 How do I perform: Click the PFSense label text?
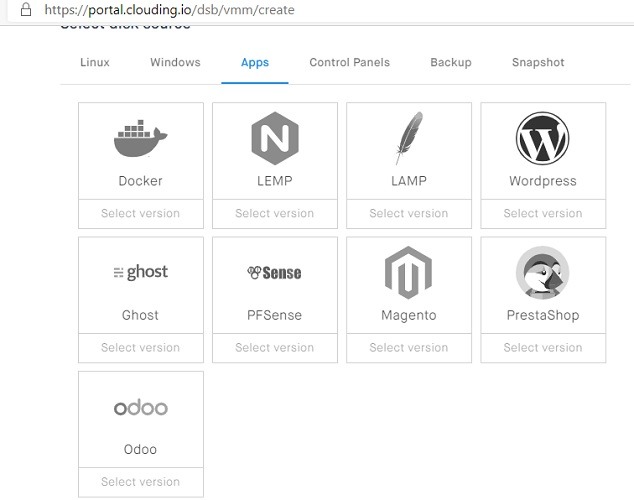point(275,315)
